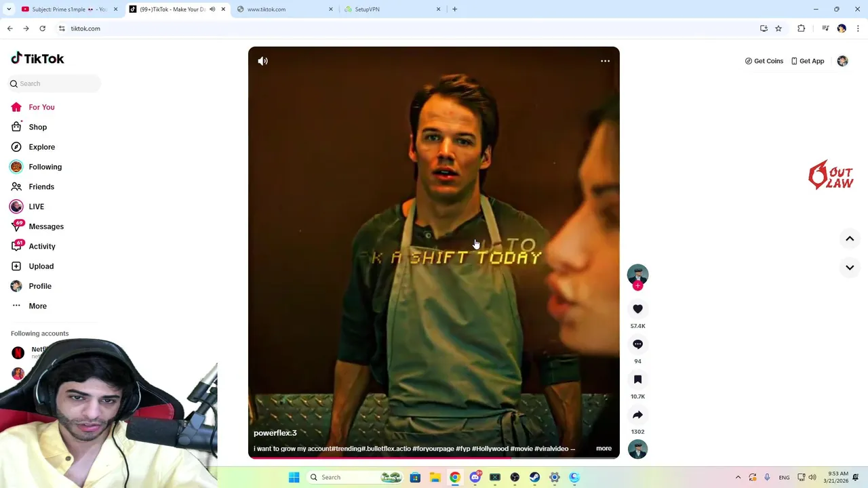
Task: Open the volume control in system tray
Action: (x=812, y=477)
